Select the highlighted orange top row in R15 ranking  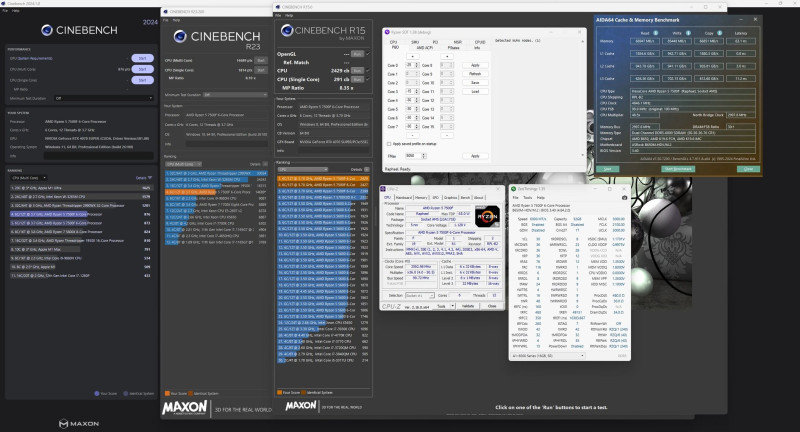pos(323,179)
